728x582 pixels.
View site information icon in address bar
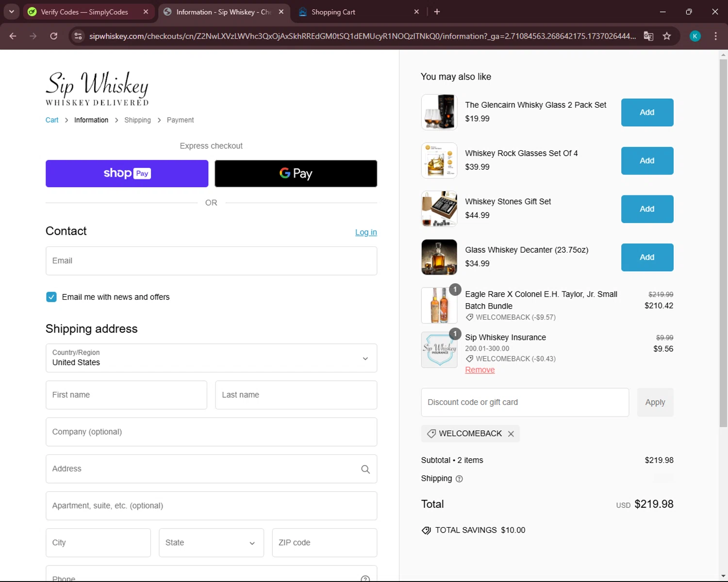78,36
